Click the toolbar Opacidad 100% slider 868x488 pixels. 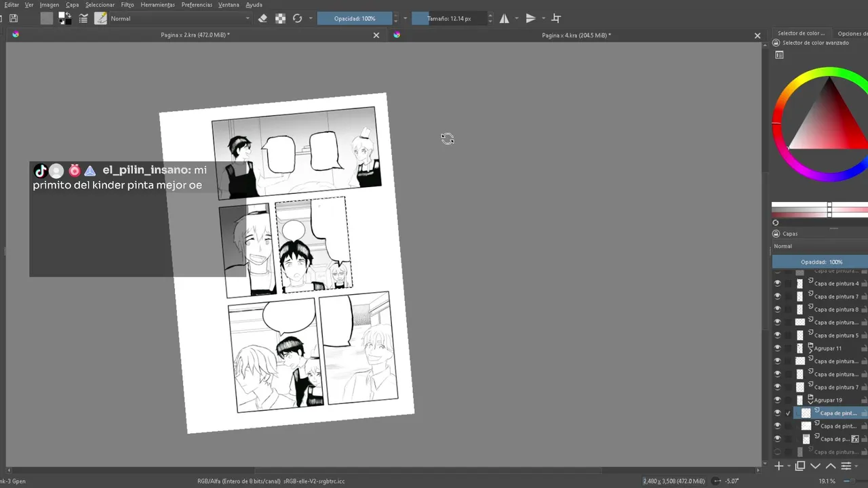click(355, 18)
